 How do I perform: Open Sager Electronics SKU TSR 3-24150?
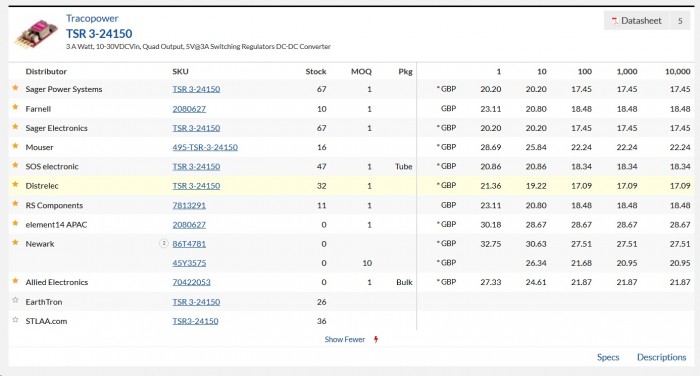[x=196, y=128]
